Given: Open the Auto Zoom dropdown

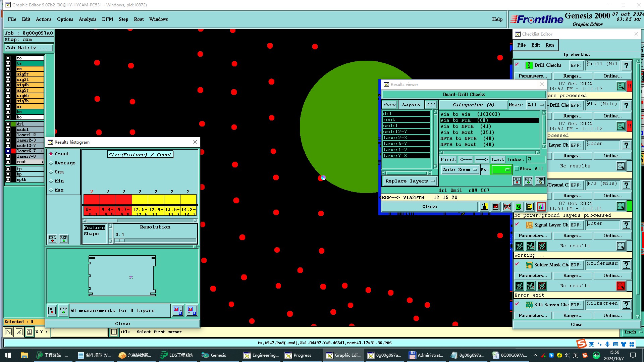Looking at the screenshot, I should pos(460,170).
